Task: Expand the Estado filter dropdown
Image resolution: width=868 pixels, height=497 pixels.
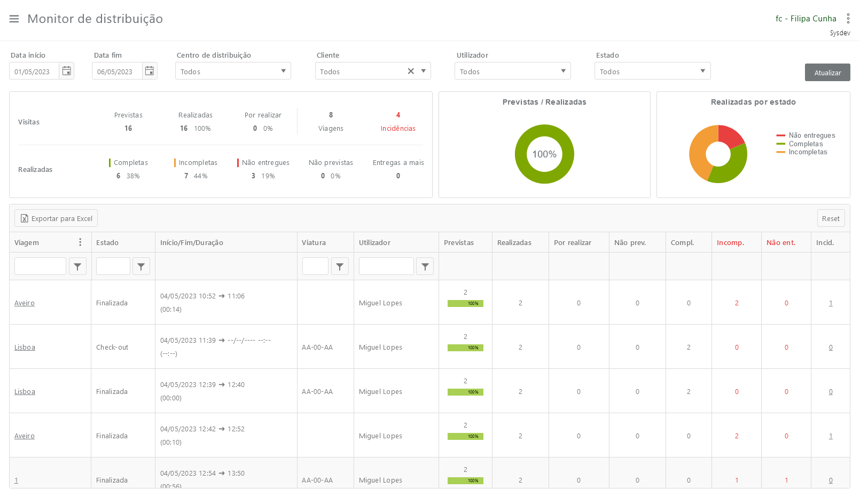Action: [x=702, y=71]
